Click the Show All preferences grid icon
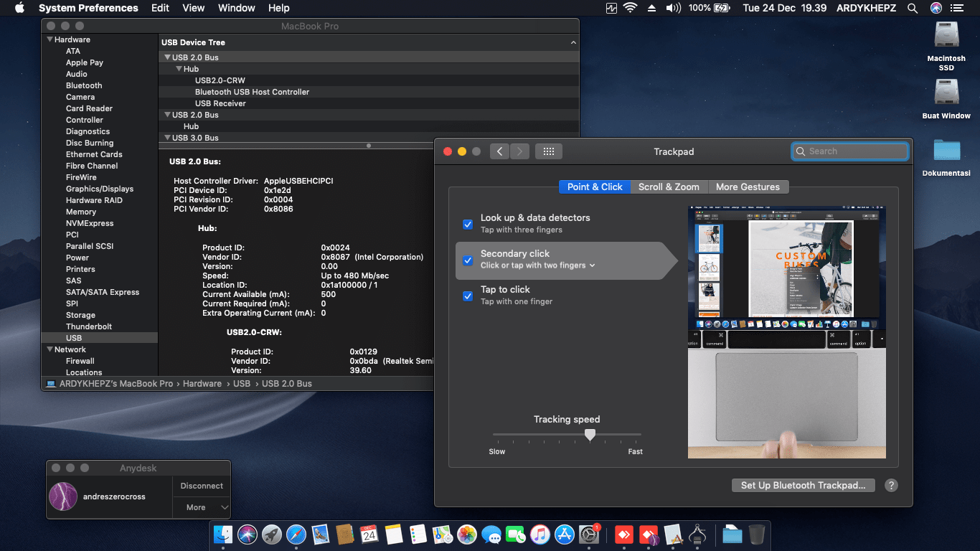This screenshot has height=551, width=980. 549,151
